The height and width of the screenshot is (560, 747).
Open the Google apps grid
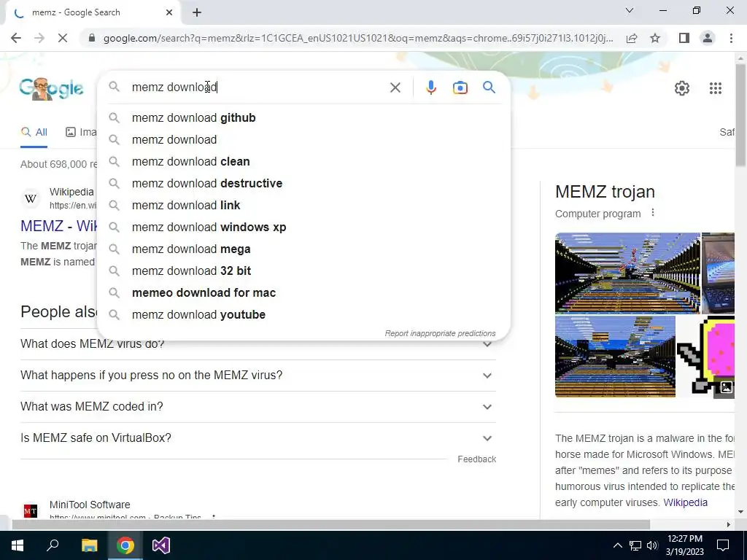coord(715,88)
